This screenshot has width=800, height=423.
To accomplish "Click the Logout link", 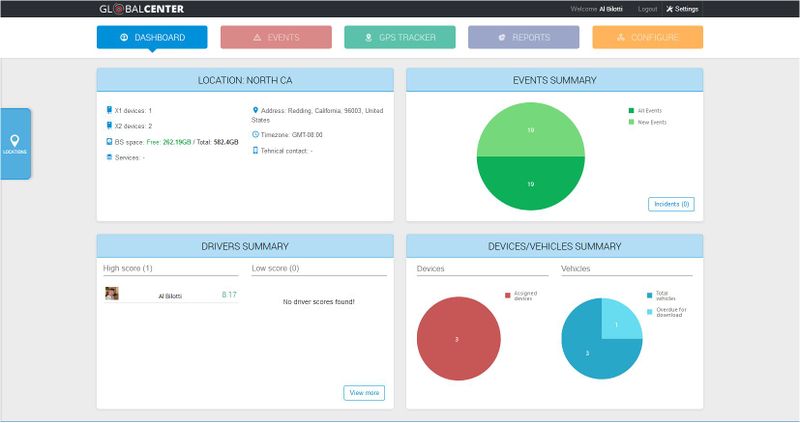I will click(647, 9).
